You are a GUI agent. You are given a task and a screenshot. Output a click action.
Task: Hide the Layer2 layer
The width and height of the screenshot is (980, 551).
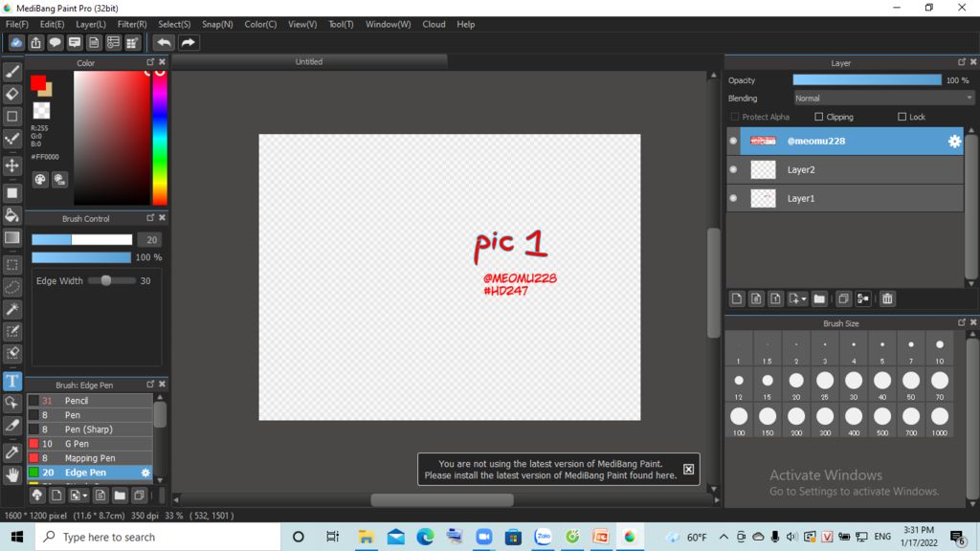click(734, 169)
